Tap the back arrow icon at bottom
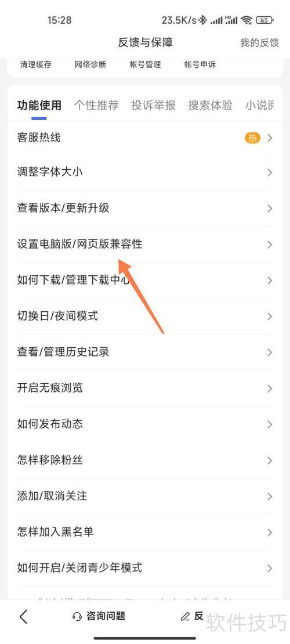The height and width of the screenshot is (644, 290). point(23,617)
